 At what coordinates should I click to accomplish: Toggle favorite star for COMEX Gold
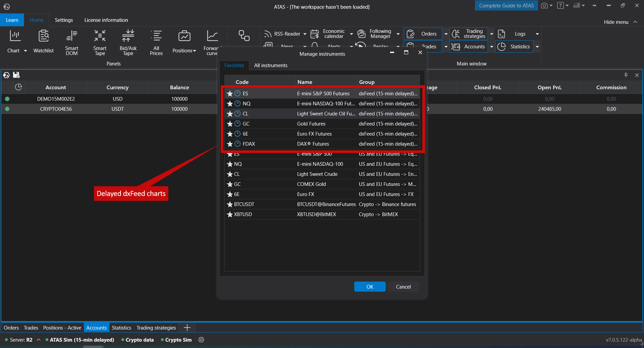pyautogui.click(x=230, y=184)
